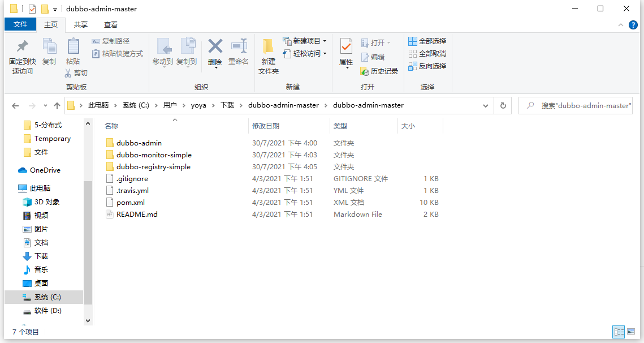
Task: Click 下载 in the address breadcrumb
Action: pos(227,105)
